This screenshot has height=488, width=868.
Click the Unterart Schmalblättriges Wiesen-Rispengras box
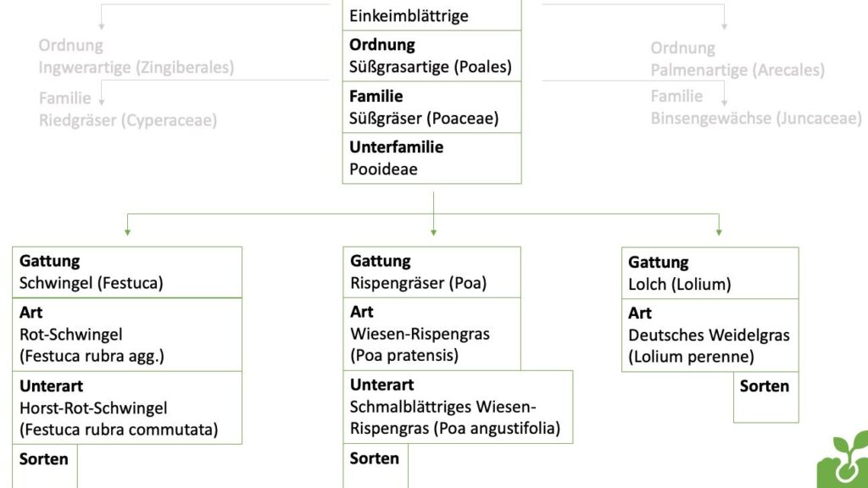tap(458, 407)
